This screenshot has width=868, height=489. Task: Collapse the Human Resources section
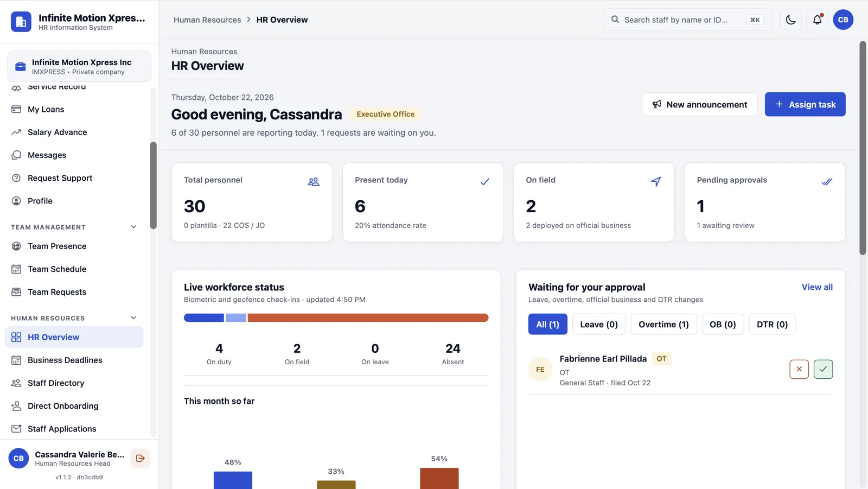(133, 318)
